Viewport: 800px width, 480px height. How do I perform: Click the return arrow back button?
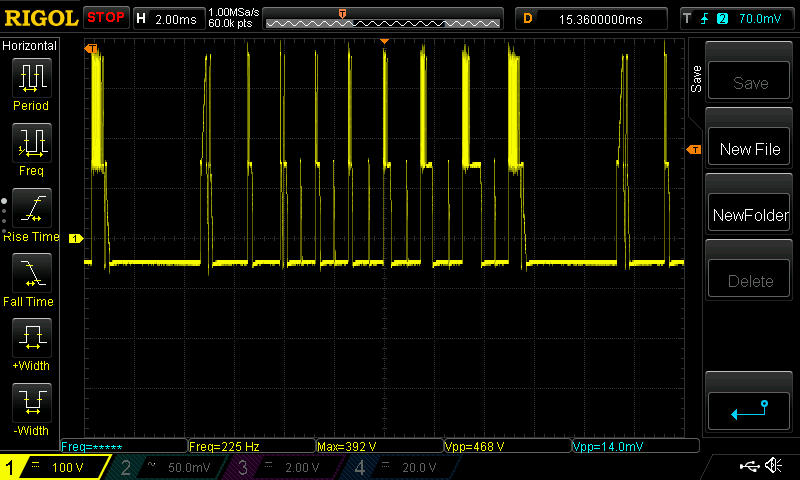coord(749,408)
